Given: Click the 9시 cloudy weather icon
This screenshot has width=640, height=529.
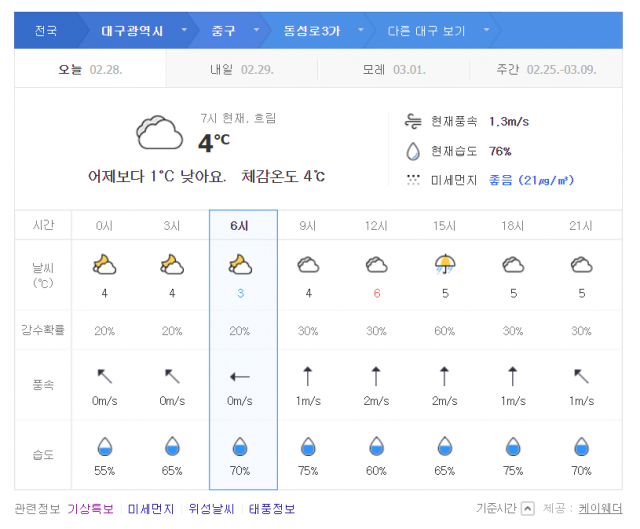Looking at the screenshot, I should pyautogui.click(x=308, y=265).
